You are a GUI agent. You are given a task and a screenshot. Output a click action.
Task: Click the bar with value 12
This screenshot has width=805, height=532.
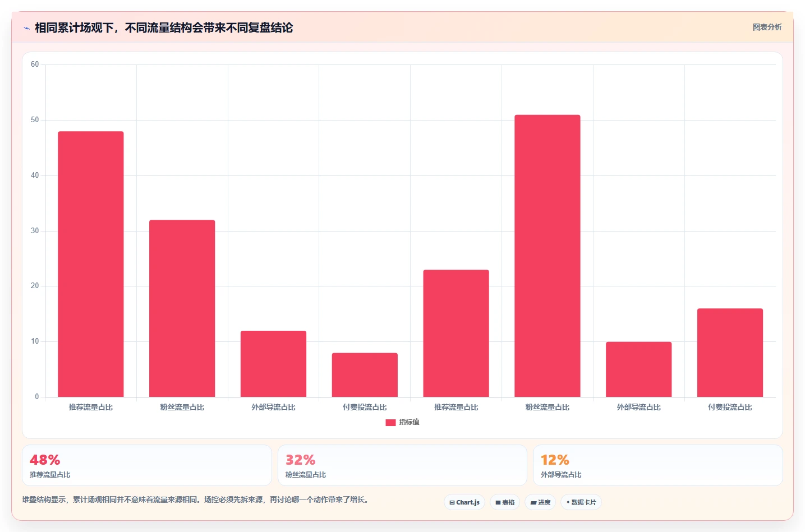coord(273,364)
